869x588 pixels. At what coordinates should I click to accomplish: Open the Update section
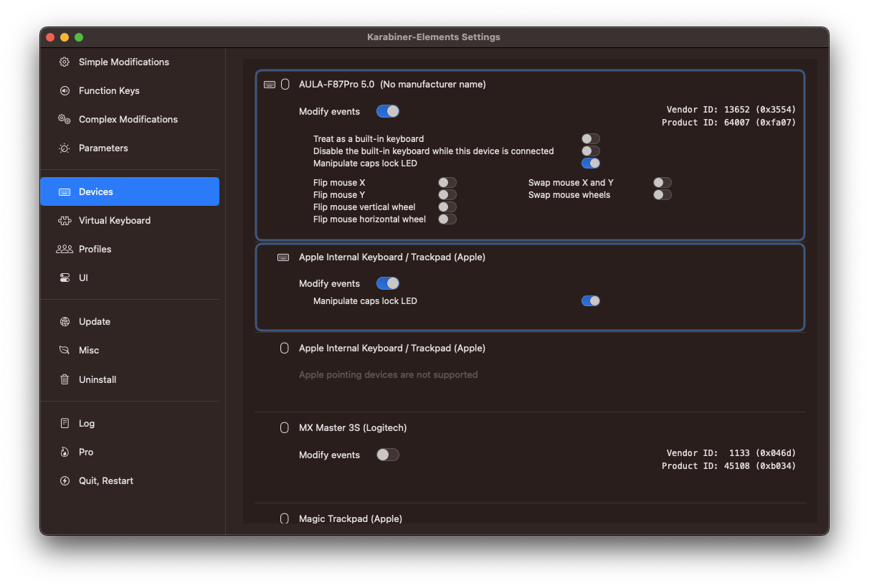coord(130,321)
